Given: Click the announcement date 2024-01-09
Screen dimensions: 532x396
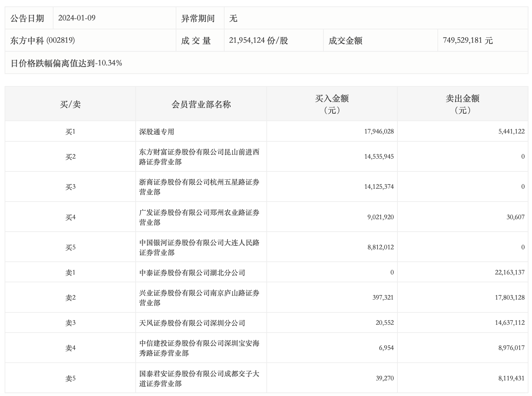Looking at the screenshot, I should (77, 18).
